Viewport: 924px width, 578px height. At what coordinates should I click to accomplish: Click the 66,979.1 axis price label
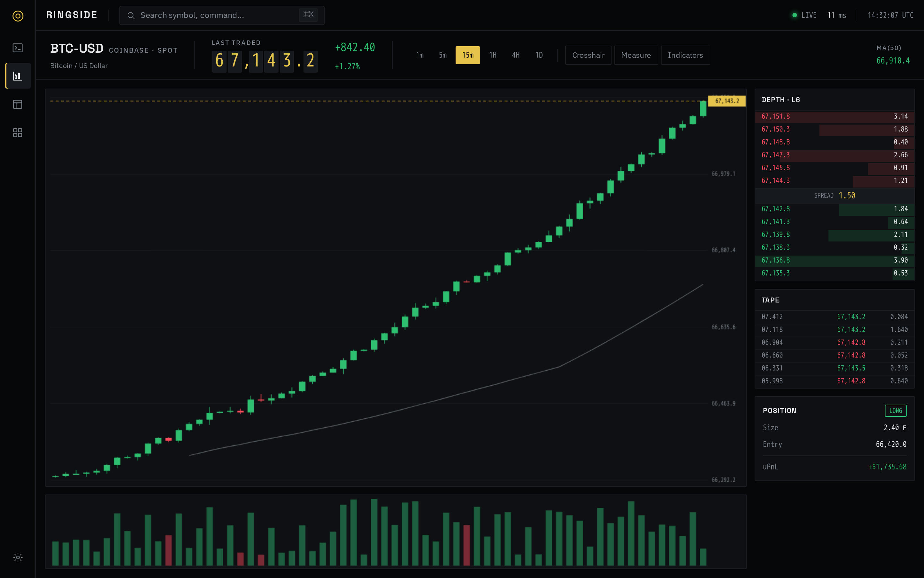click(723, 173)
